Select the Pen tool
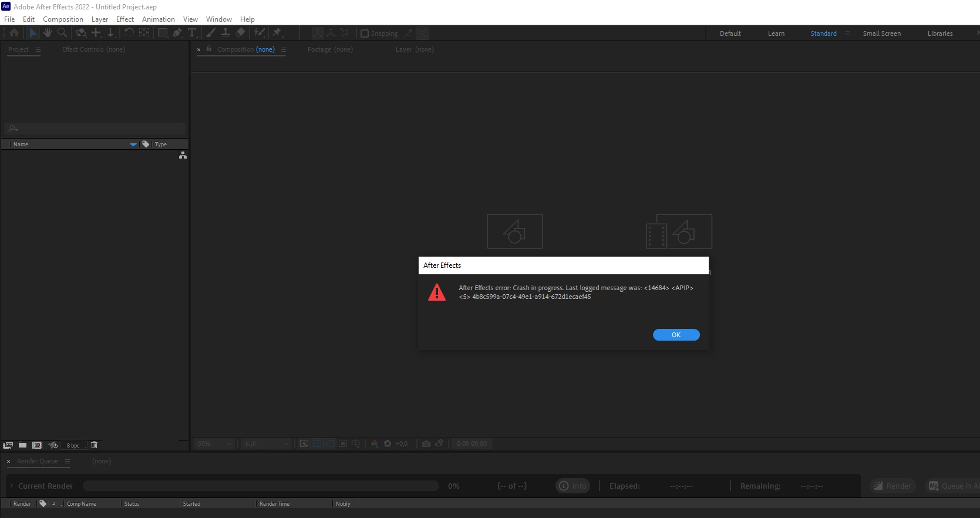Viewport: 980px width, 518px height. tap(177, 33)
